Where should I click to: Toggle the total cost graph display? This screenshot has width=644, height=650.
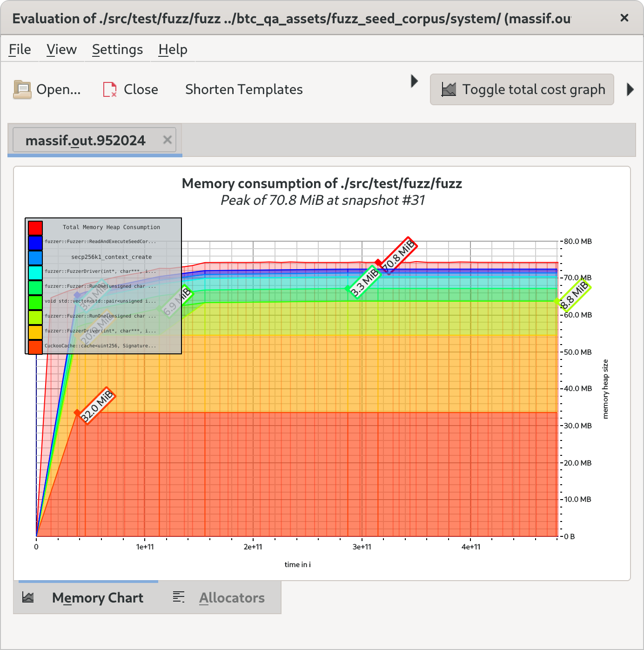(521, 89)
